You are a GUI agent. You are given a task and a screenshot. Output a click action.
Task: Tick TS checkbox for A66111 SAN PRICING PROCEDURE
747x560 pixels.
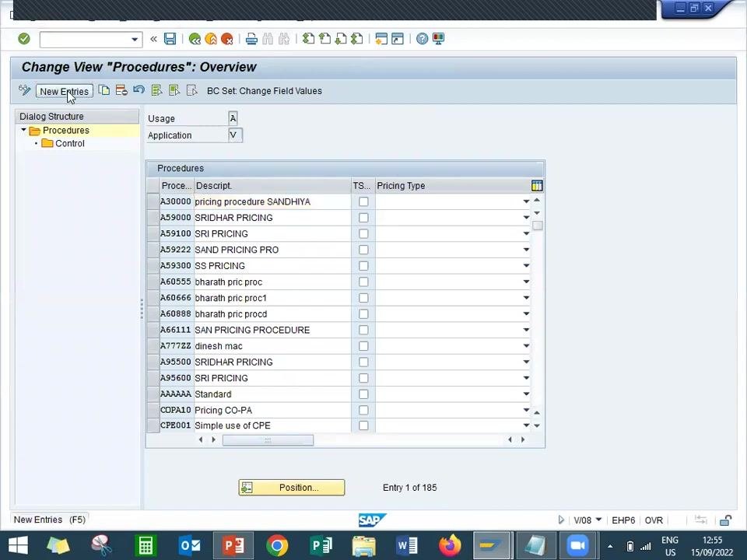pyautogui.click(x=363, y=330)
